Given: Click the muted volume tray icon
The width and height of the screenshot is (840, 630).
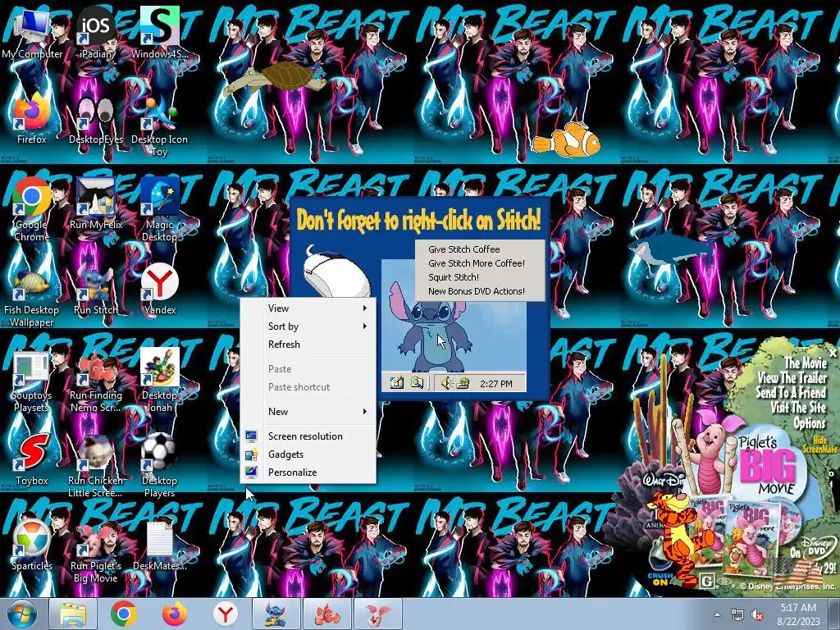Looking at the screenshot, I should (757, 614).
